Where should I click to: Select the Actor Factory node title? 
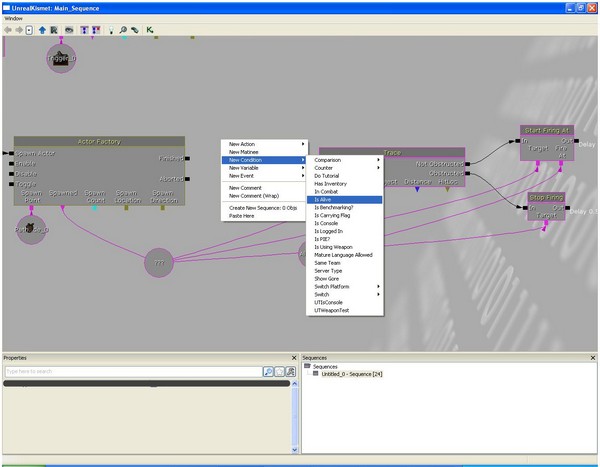[x=99, y=142]
